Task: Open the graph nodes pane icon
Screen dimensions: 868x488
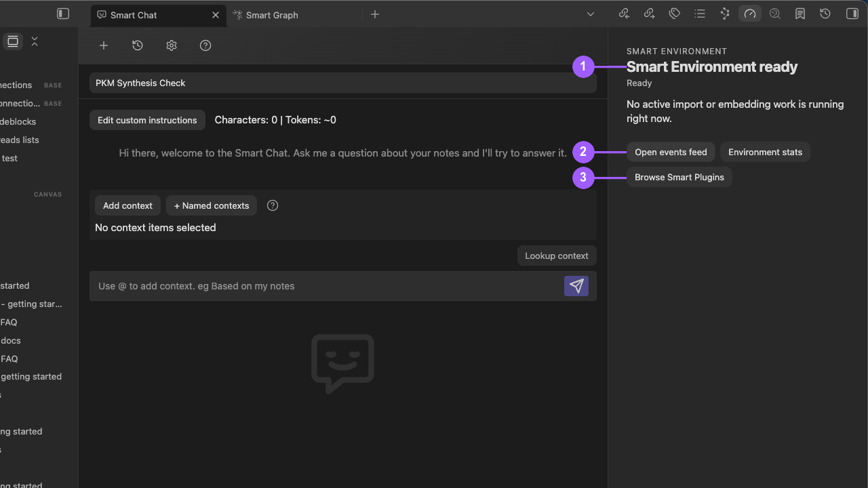Action: click(x=725, y=14)
